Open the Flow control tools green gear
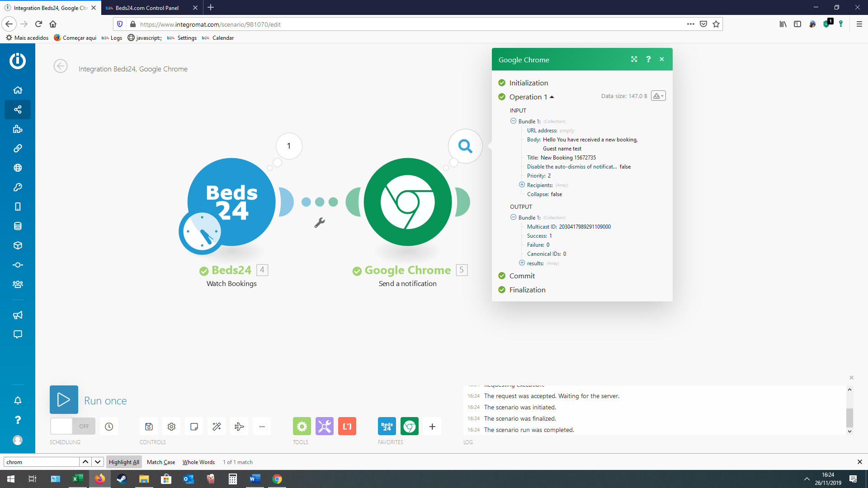The height and width of the screenshot is (488, 868). (x=302, y=426)
